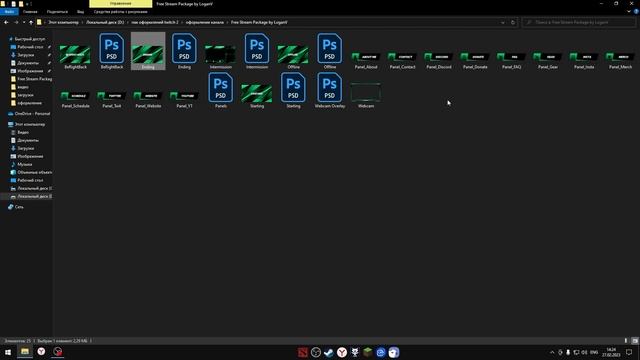Image resolution: width=640 pixels, height=360 pixels.
Task: Open the Файл ribbon tab
Action: 9,12
